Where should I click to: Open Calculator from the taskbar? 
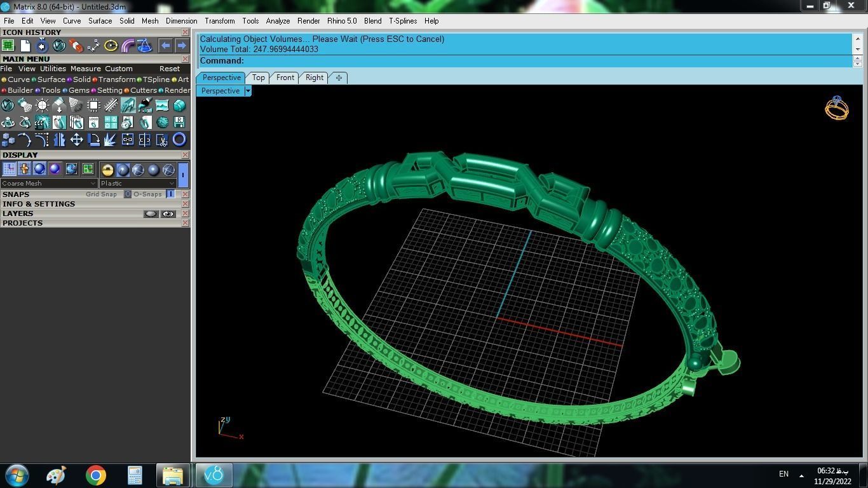(x=135, y=475)
